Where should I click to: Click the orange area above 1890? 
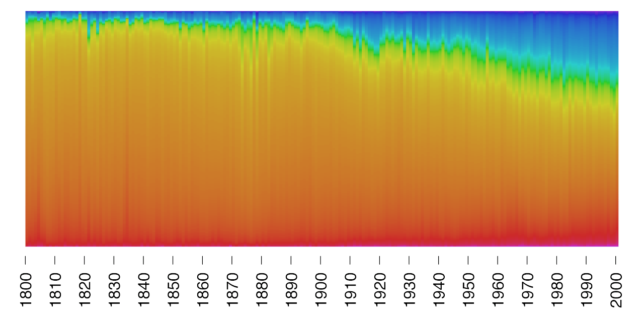[291, 151]
